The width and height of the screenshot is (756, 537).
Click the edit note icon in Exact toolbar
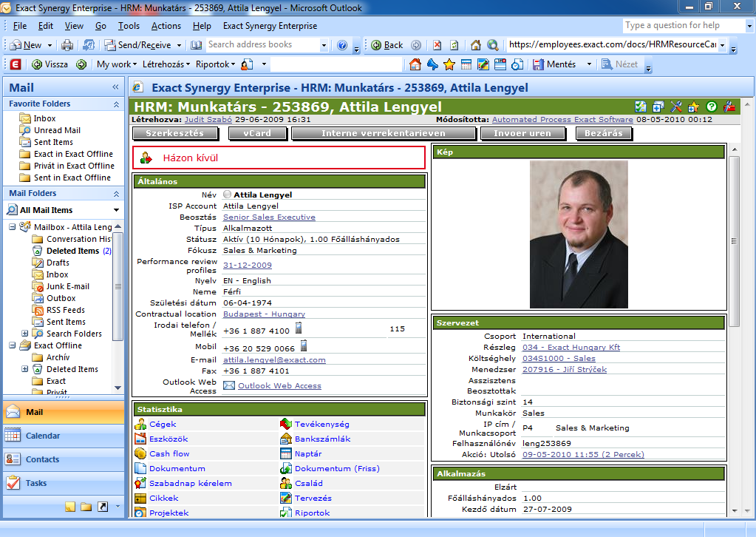[x=483, y=64]
